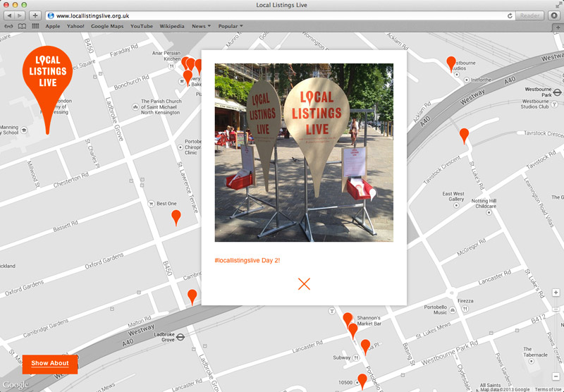This screenshot has width=564, height=392.
Task: Click the Portobello Music place marker
Action: tap(453, 310)
